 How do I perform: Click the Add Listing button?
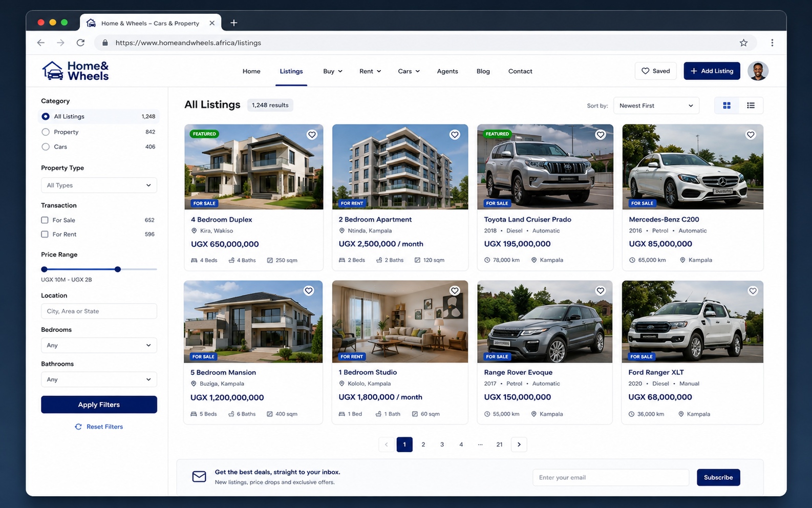click(x=712, y=71)
